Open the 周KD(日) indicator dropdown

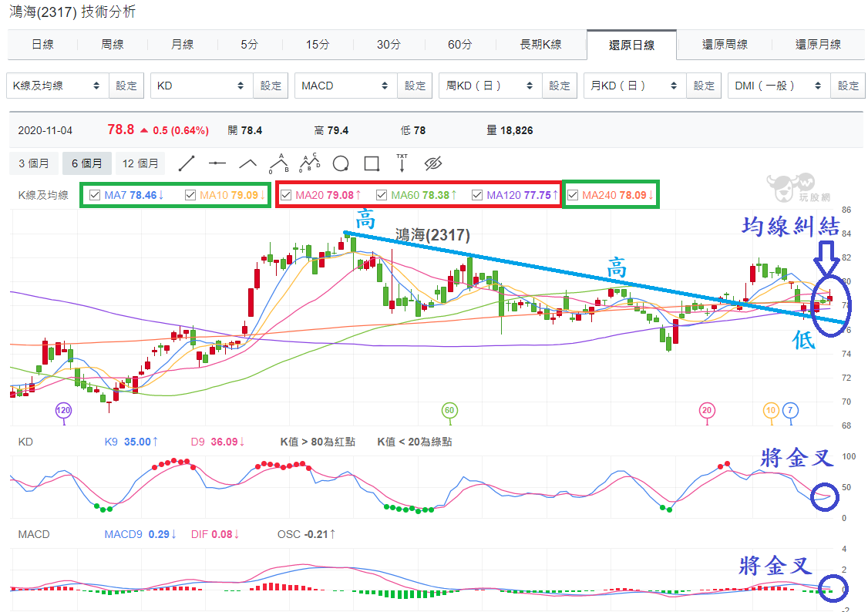click(490, 86)
